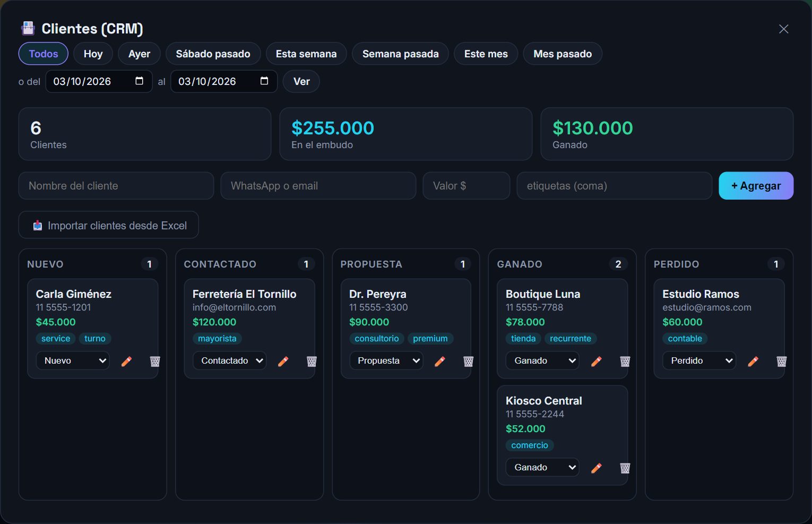Screen dimensions: 812x524
Task: Change Ferretería El Tornillo status dropdown
Action: tap(229, 360)
